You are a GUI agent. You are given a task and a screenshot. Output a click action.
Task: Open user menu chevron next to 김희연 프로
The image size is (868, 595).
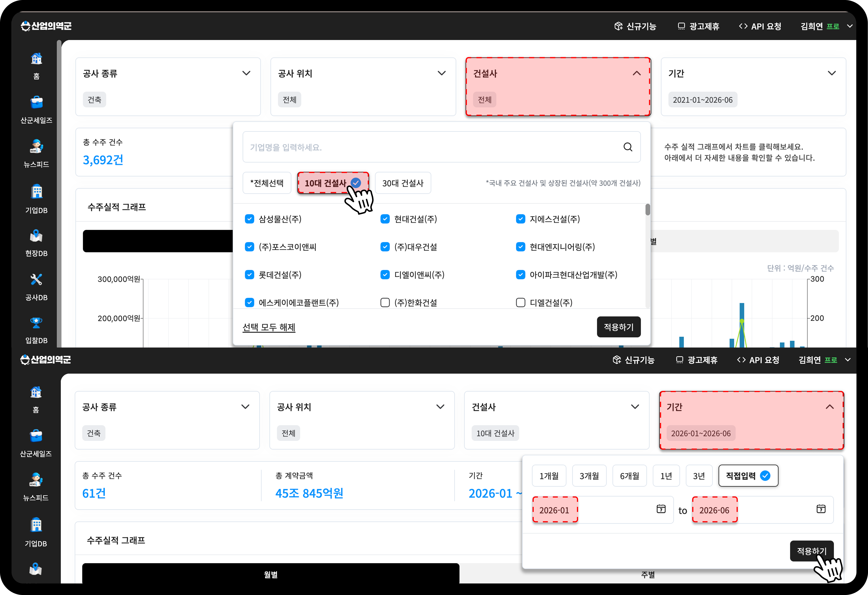click(x=850, y=26)
